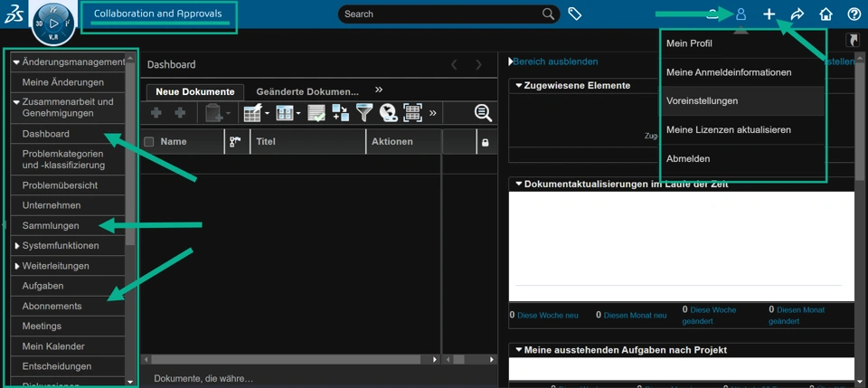Show more tabs with double chevron

(379, 90)
